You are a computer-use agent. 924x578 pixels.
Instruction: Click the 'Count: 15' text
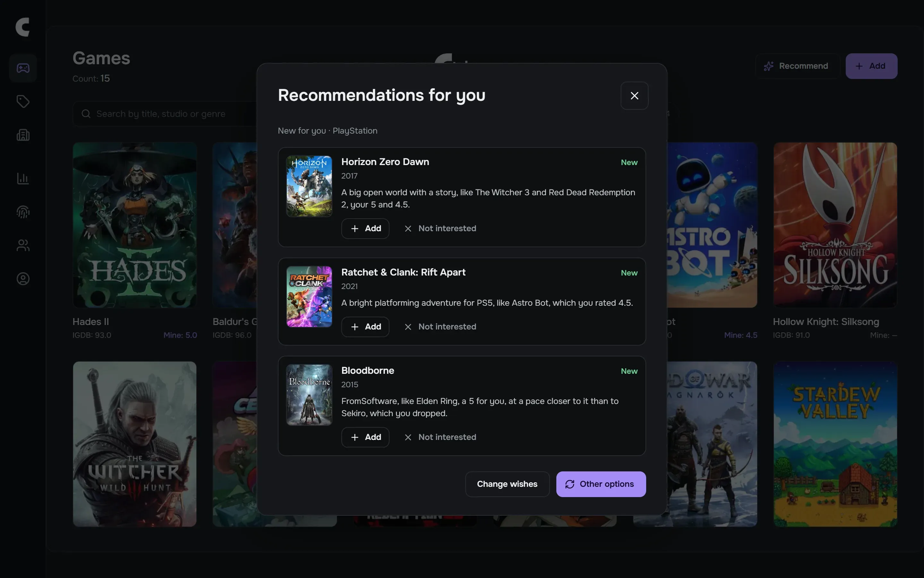coord(91,78)
